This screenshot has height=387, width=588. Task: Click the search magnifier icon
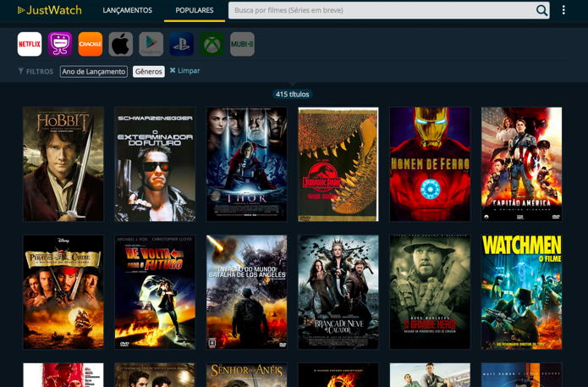coord(541,10)
